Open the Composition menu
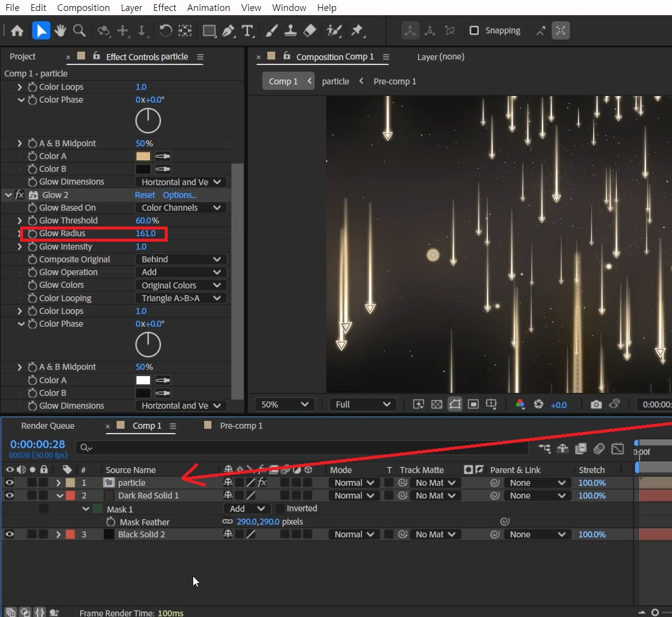The image size is (672, 617). coord(83,8)
